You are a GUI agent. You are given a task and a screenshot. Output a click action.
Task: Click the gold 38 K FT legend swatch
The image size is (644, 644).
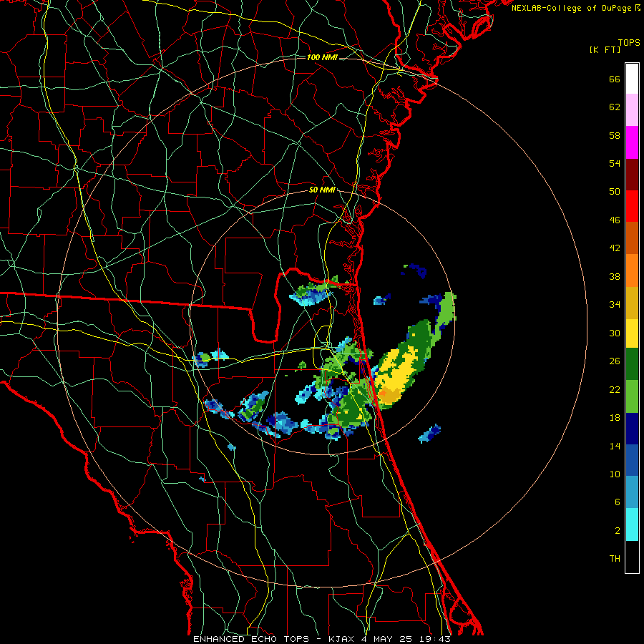point(632,303)
